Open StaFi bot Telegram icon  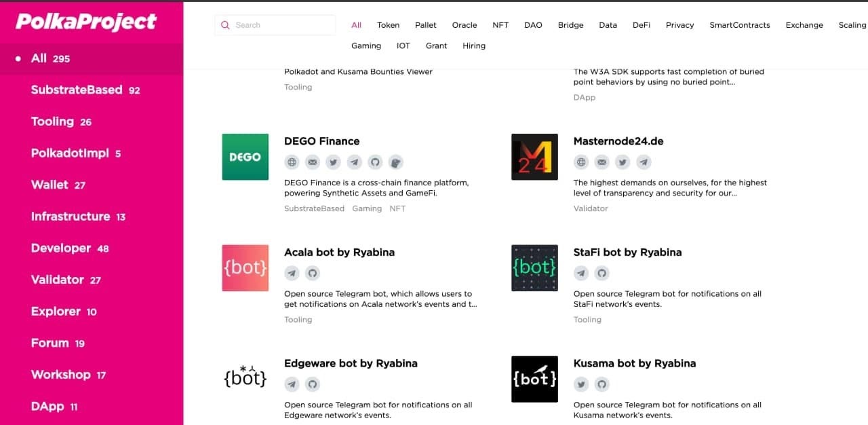click(581, 274)
